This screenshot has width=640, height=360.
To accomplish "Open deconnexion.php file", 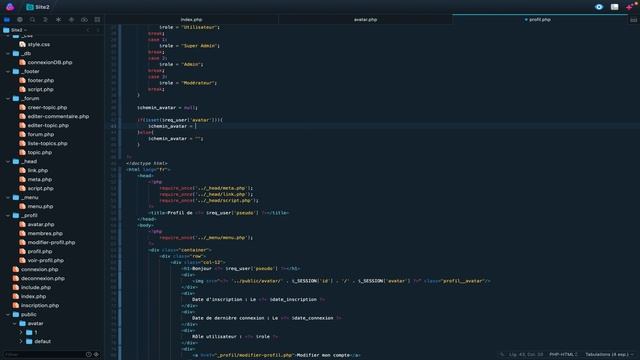I will 42,278.
